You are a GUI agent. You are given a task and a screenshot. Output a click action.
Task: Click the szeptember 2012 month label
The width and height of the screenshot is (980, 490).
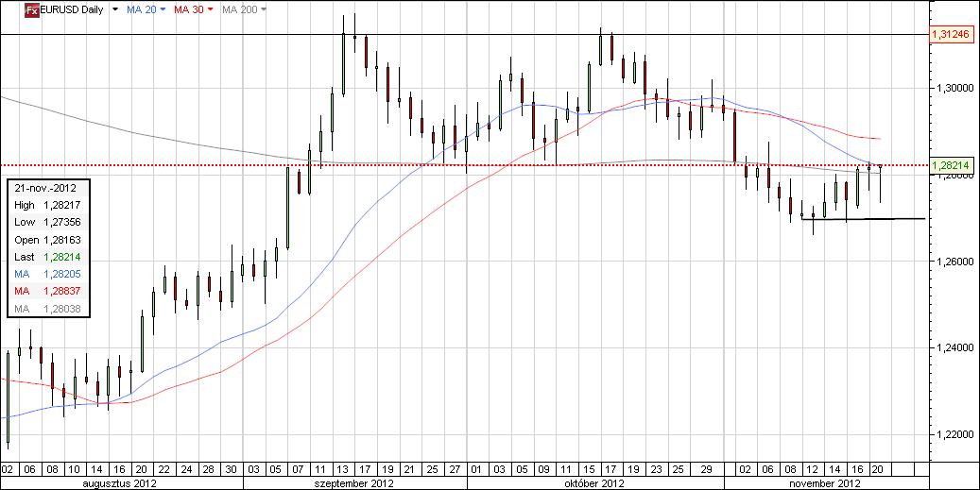point(354,483)
